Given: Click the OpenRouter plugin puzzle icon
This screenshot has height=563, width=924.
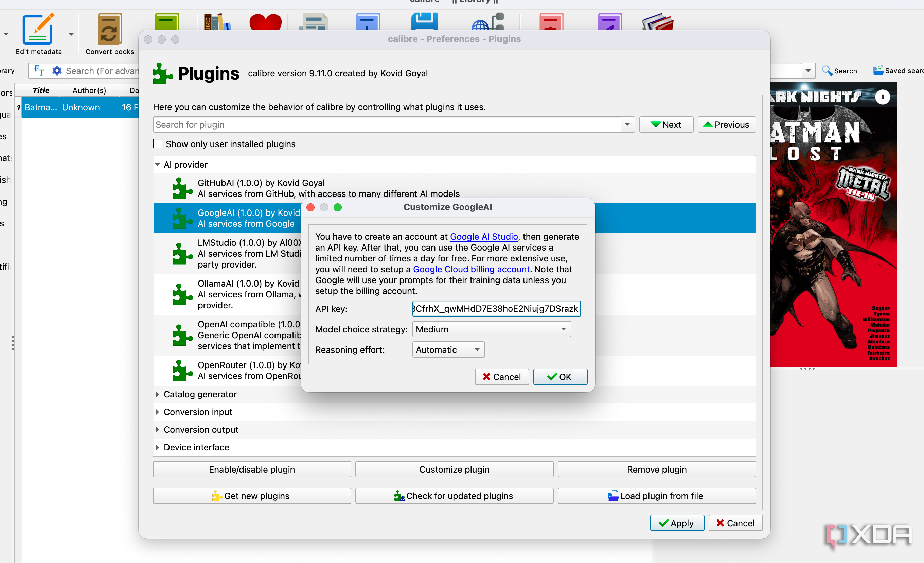Looking at the screenshot, I should pyautogui.click(x=182, y=370).
